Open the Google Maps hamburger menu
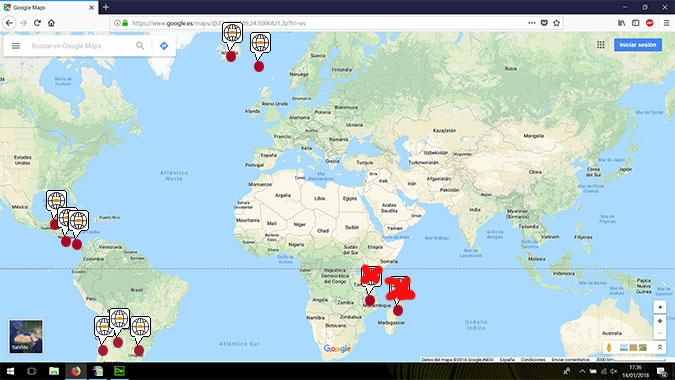 pos(16,46)
